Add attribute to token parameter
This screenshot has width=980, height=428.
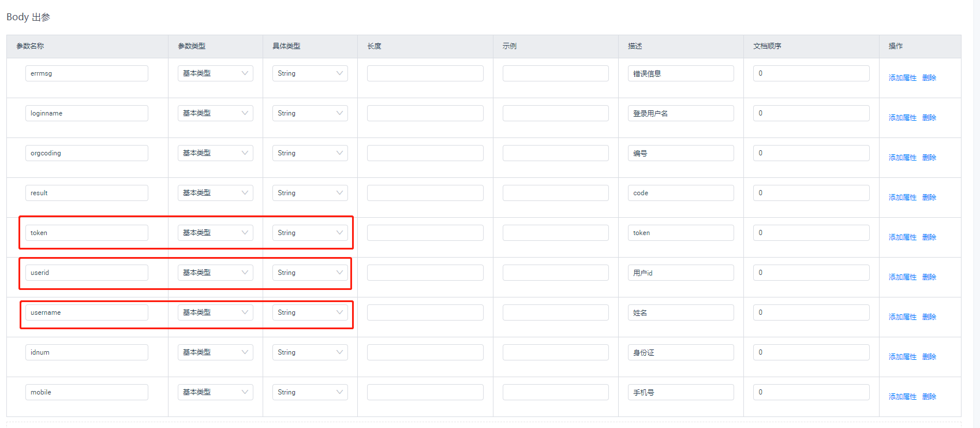(903, 237)
